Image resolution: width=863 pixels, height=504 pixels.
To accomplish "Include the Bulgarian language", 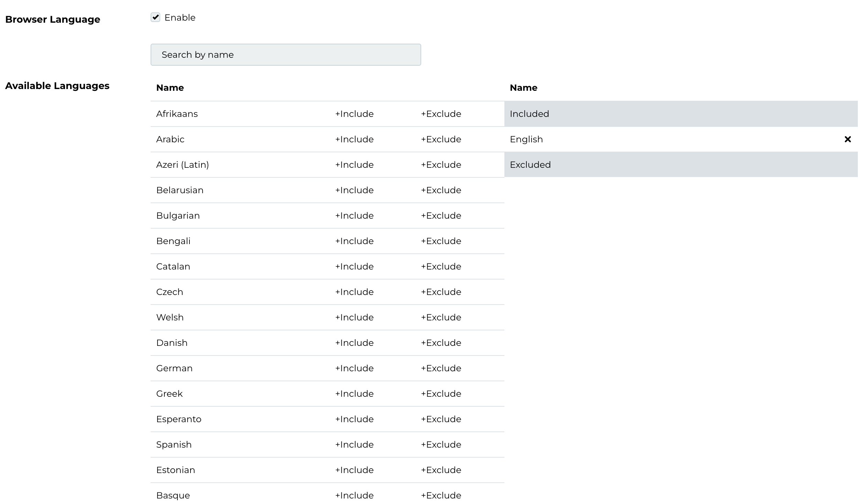I will point(354,216).
